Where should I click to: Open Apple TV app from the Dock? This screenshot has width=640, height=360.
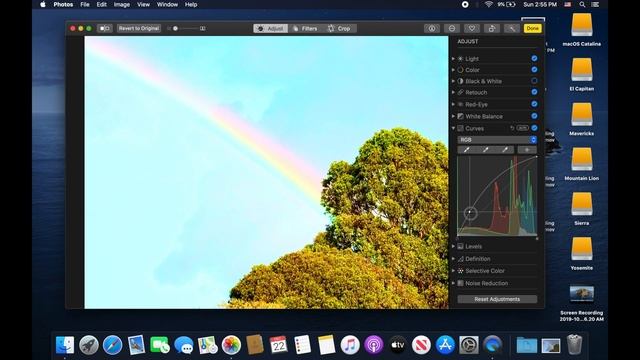coord(398,345)
